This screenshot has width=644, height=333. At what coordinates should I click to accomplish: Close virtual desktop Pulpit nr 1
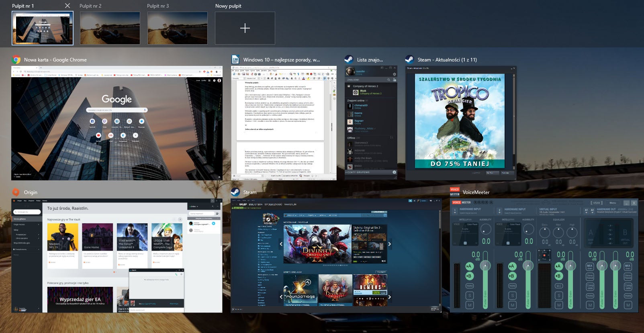(x=67, y=6)
